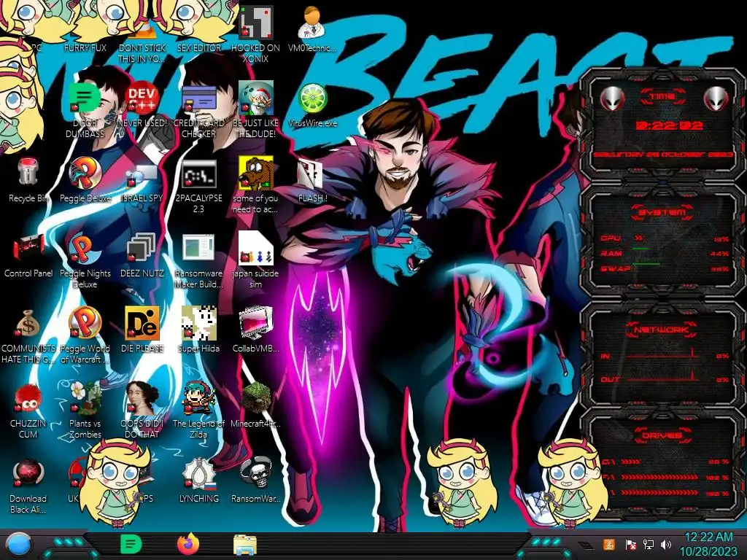Launch The Legend of Zilda shortcut
Screen dimensions: 747x560
[x=199, y=398]
